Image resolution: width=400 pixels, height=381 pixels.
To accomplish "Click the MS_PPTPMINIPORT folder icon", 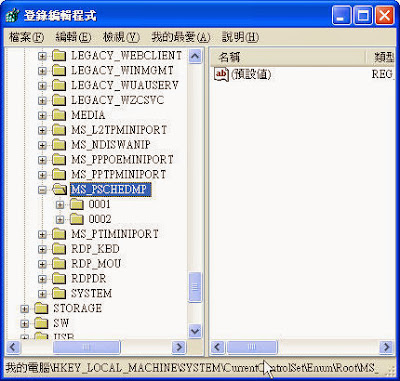I will point(59,174).
